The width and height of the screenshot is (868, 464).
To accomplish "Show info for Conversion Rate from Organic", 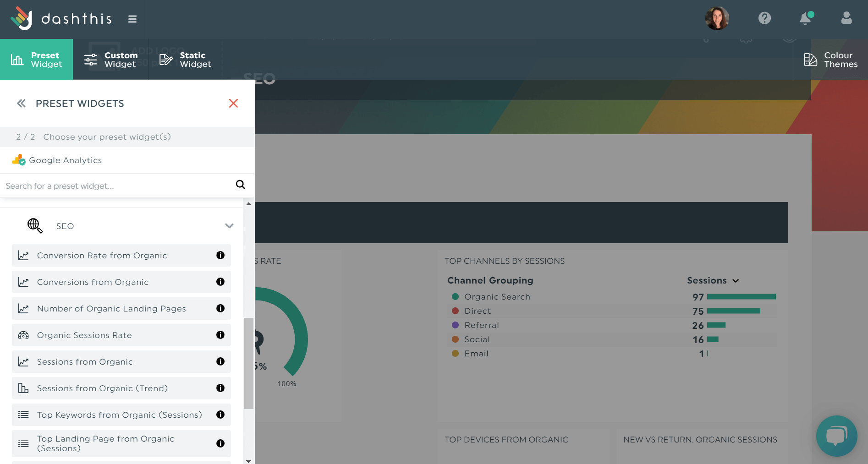I will pyautogui.click(x=220, y=255).
